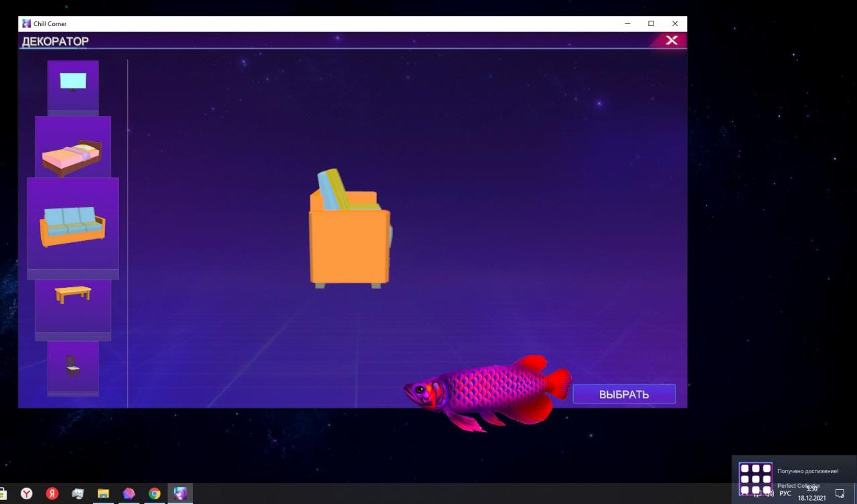Click the achievement notification popup

794,478
